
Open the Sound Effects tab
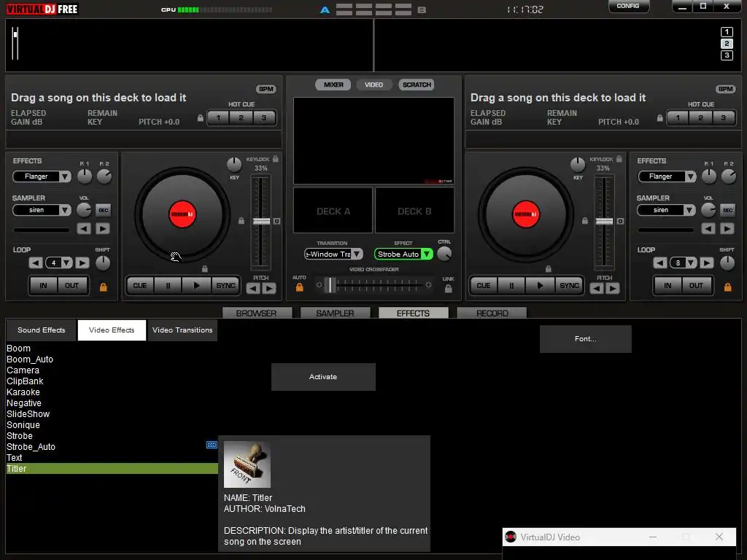(41, 330)
